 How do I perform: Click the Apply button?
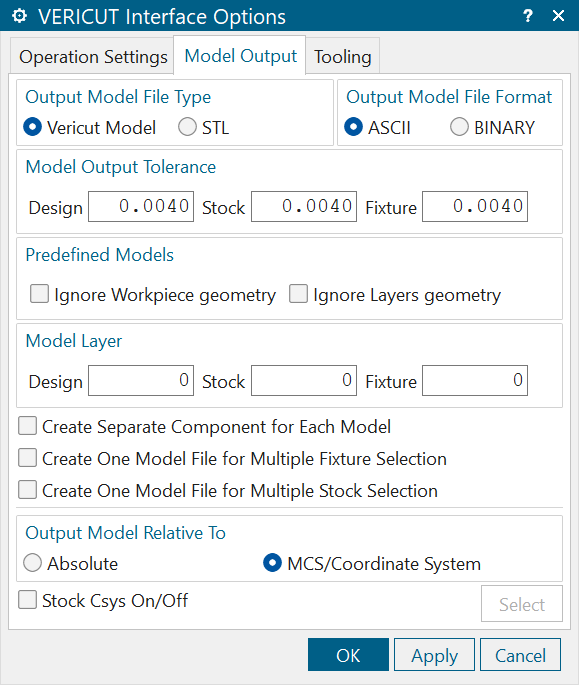[434, 654]
